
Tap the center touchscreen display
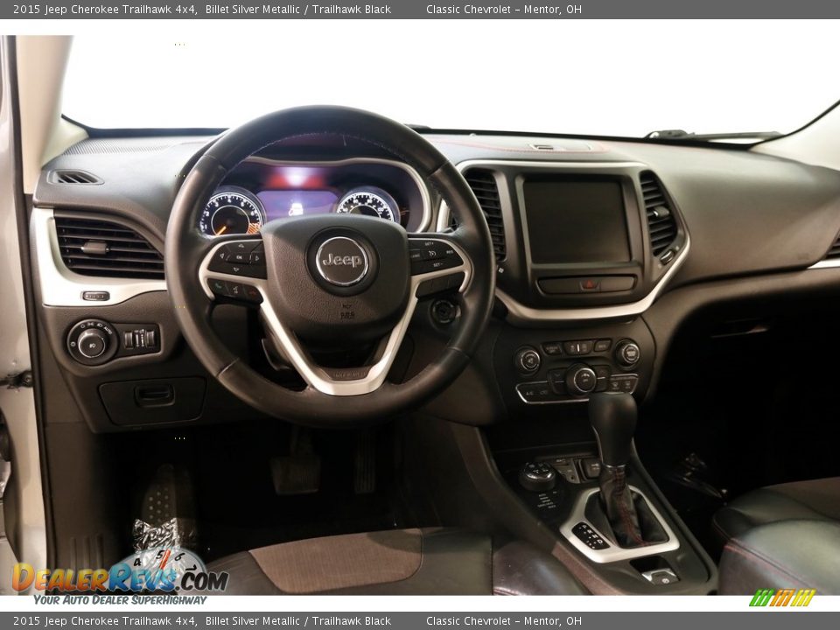coord(576,221)
